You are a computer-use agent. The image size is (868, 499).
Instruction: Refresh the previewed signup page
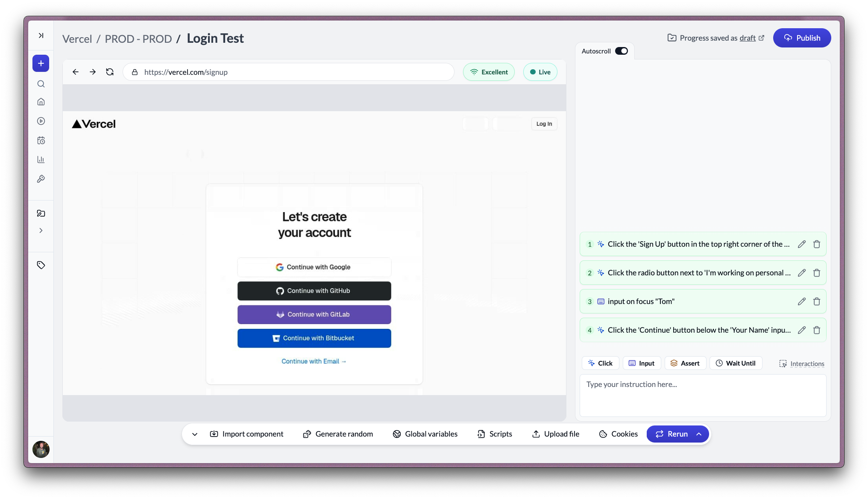[x=110, y=72]
